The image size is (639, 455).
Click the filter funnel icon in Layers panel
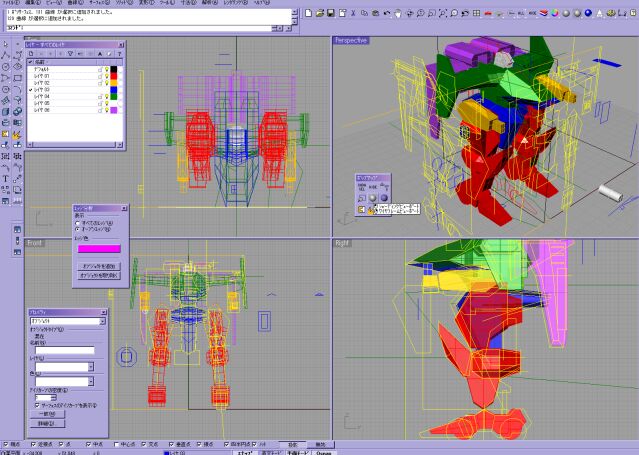coord(70,53)
